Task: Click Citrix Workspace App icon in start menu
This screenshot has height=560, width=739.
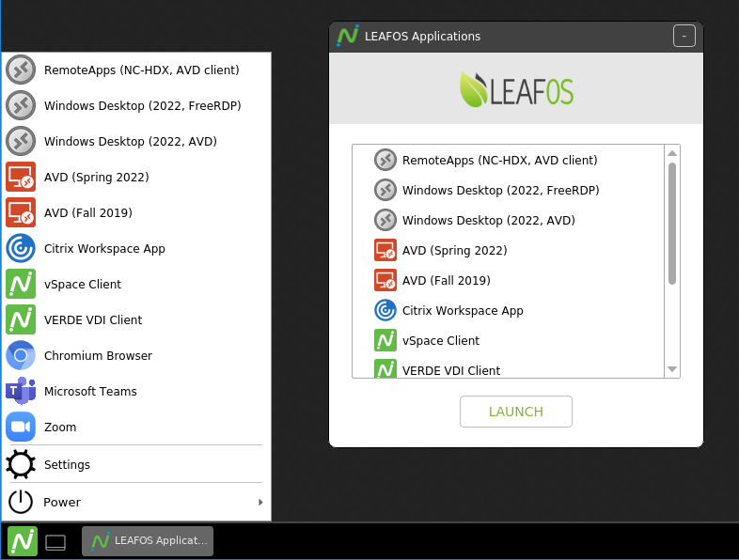Action: click(21, 248)
